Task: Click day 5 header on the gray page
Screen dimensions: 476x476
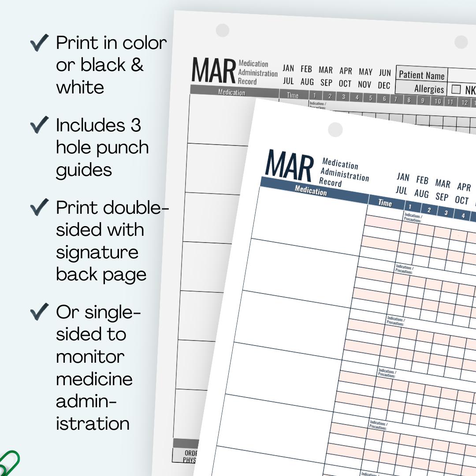Action: [x=370, y=98]
